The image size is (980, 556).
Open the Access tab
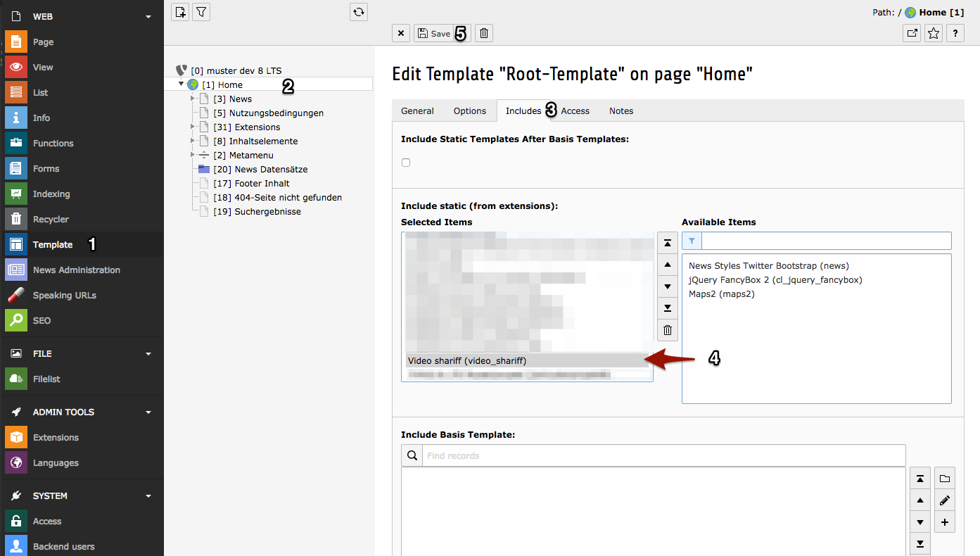coord(575,110)
